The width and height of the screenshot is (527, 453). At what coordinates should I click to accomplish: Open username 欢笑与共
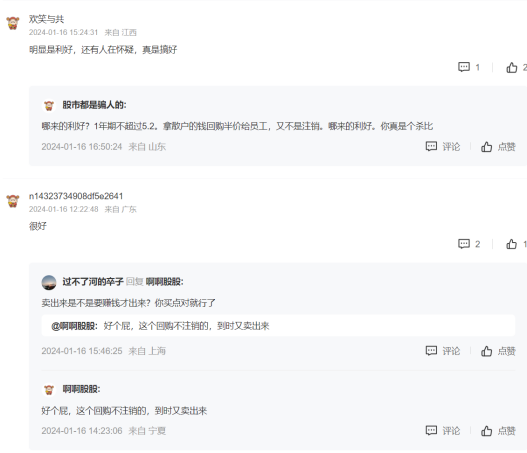point(46,19)
